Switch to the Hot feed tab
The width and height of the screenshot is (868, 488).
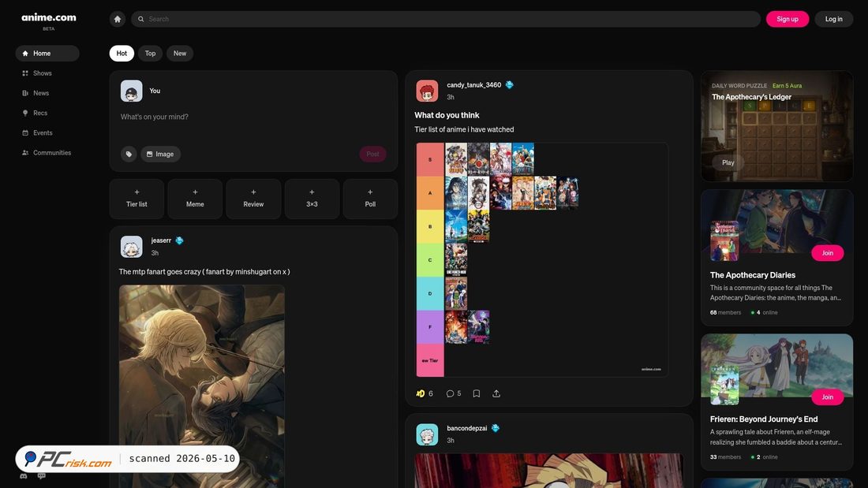coord(122,53)
